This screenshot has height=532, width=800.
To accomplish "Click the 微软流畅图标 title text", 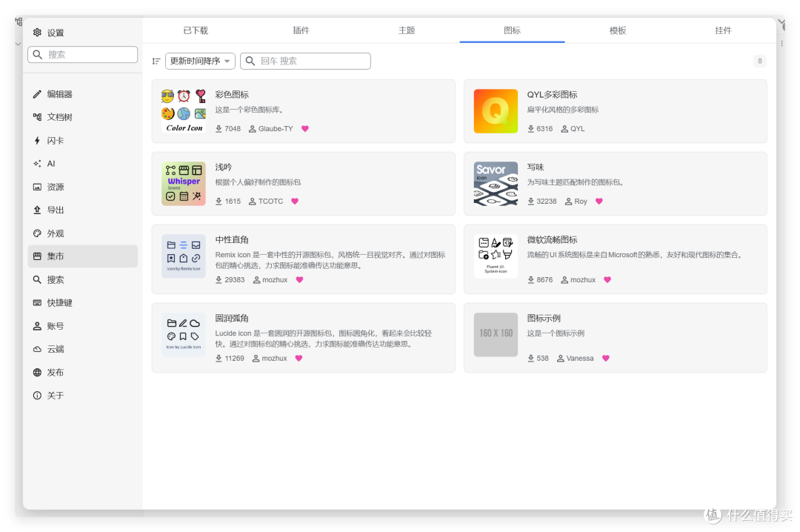I will [552, 239].
